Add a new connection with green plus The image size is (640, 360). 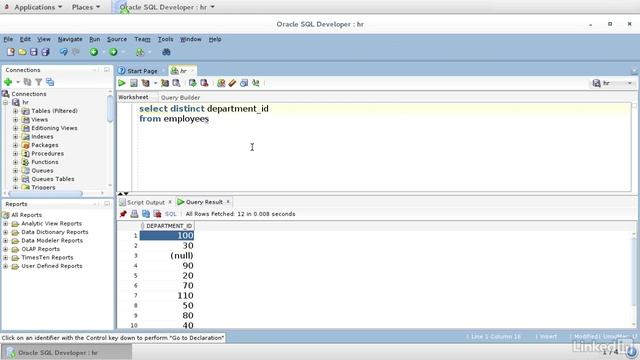click(8, 82)
